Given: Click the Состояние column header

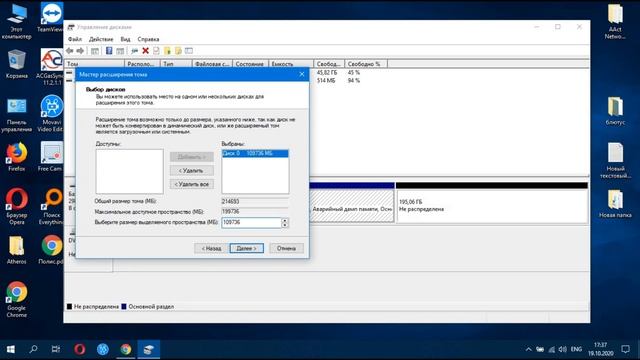Looking at the screenshot, I should tap(250, 64).
